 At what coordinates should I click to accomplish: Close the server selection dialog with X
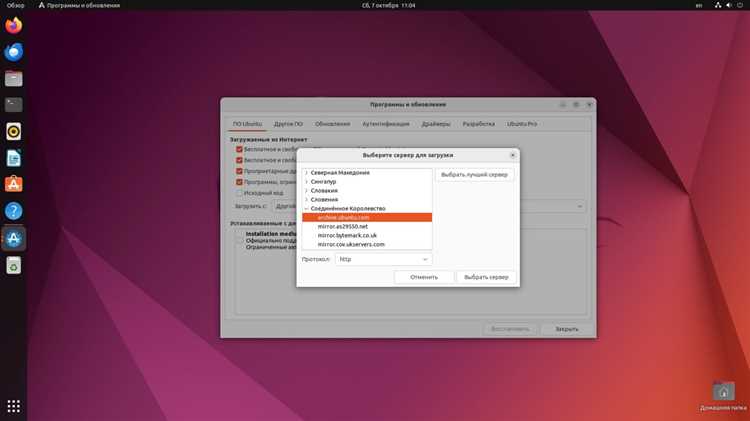point(512,155)
